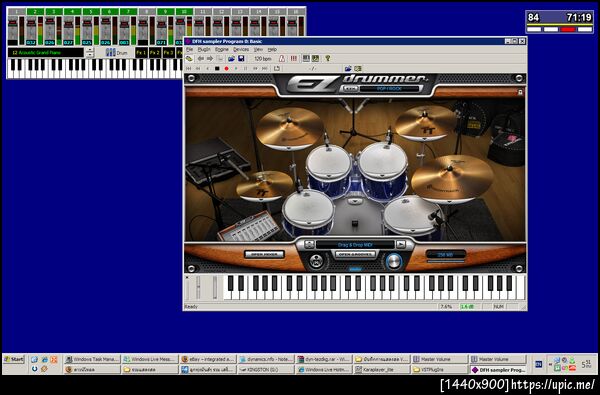The height and width of the screenshot is (395, 600).
Task: Click the kit selector button beside POP/ROCK
Action: 349,89
